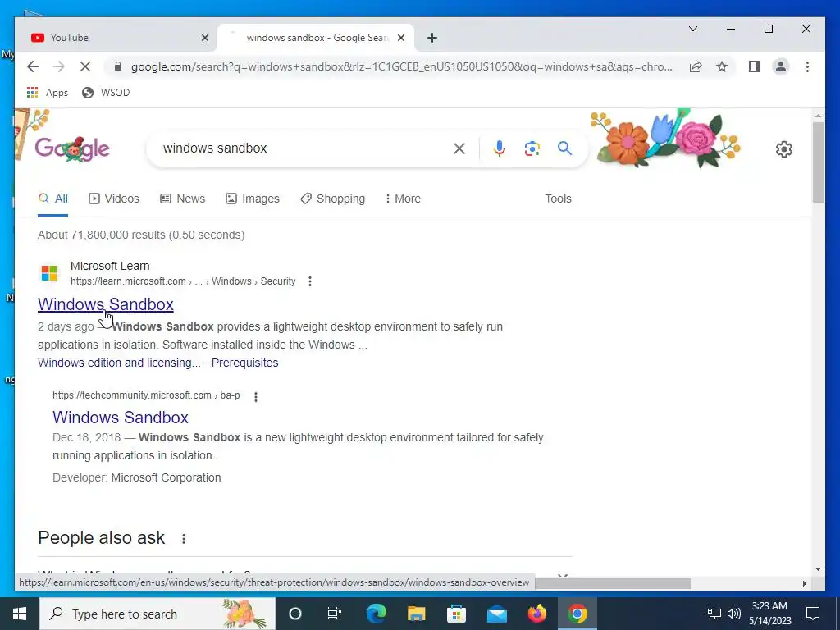This screenshot has width=840, height=630.
Task: Click the horizontal scrollbar thumb
Action: click(612, 583)
